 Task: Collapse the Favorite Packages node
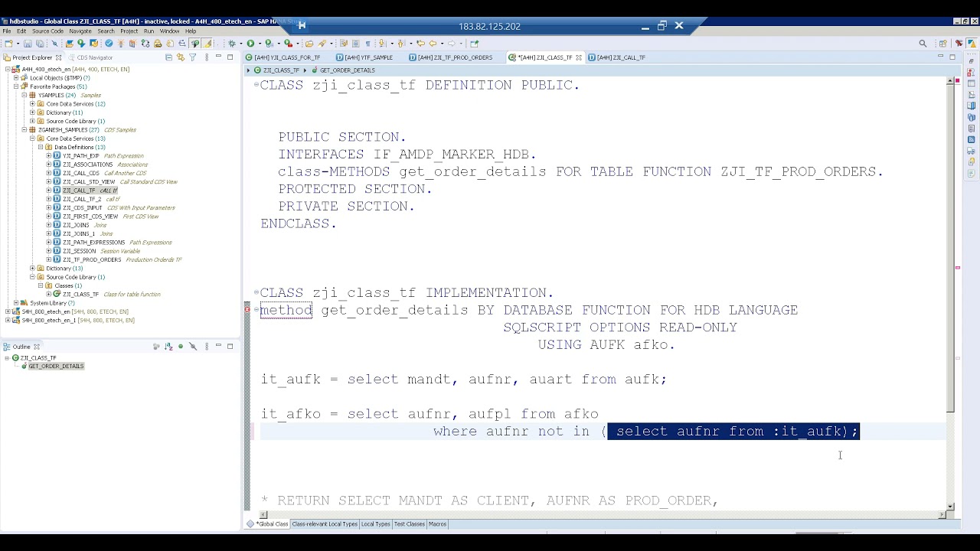click(x=16, y=86)
